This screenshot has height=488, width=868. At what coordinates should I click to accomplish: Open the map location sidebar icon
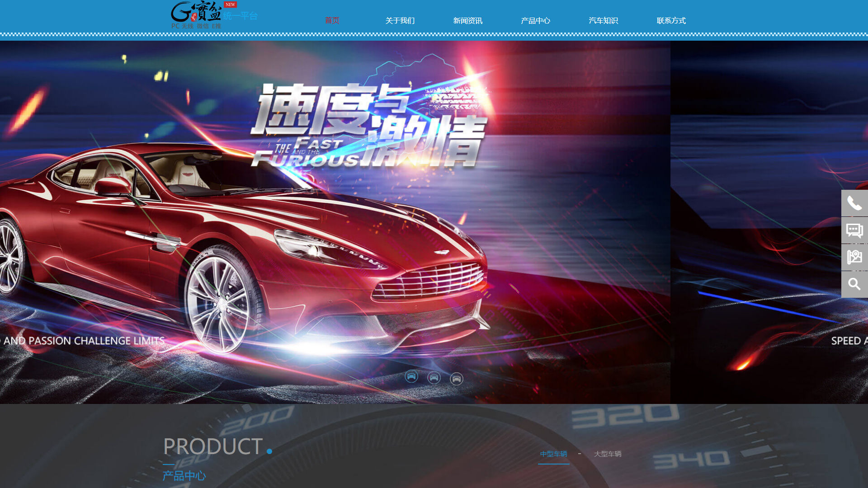(854, 257)
